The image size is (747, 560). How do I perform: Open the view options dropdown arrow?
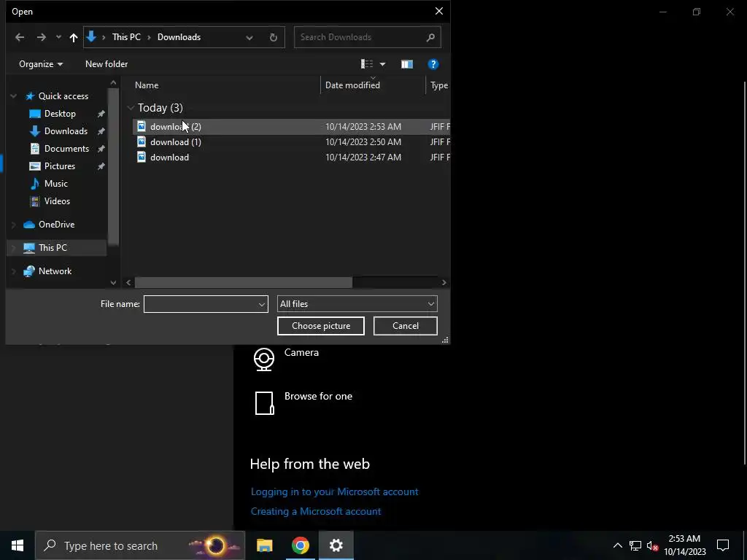point(382,64)
